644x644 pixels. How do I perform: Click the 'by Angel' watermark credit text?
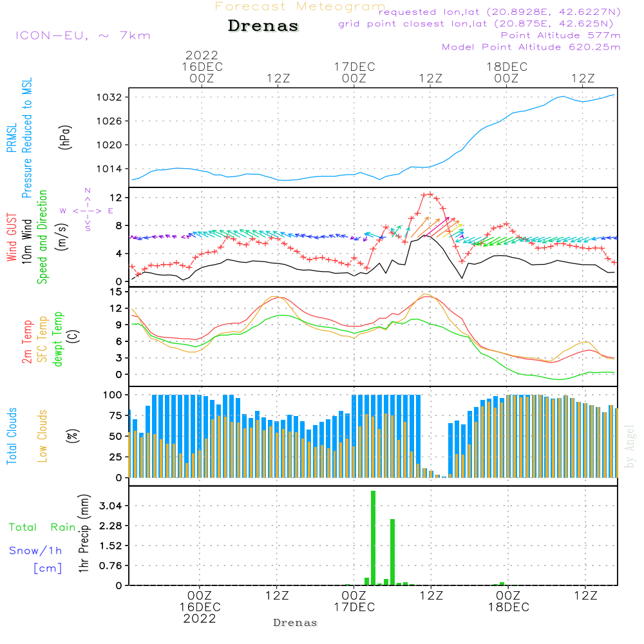pos(630,446)
